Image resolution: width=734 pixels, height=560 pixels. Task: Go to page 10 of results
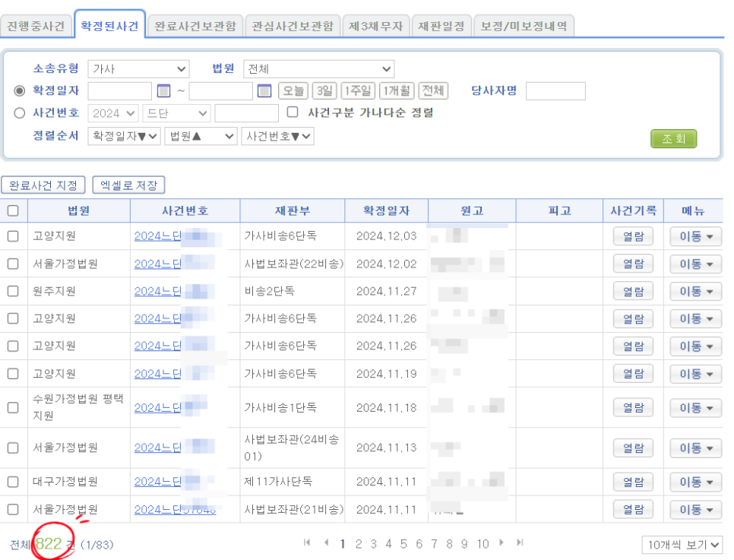(482, 544)
